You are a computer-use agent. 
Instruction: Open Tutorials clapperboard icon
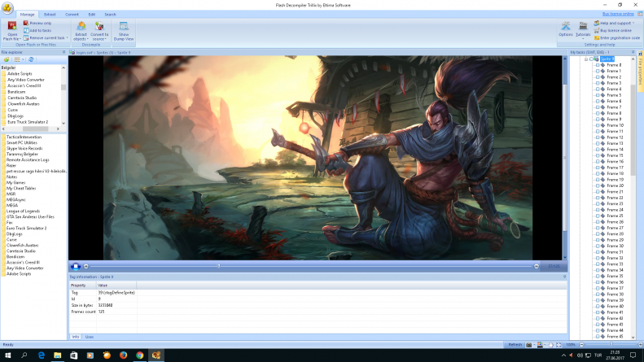pyautogui.click(x=583, y=26)
